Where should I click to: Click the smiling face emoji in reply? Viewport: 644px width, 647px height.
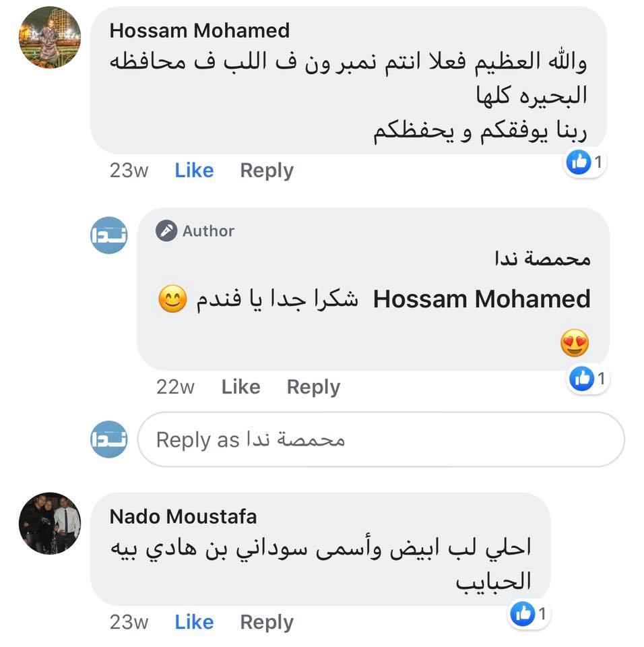click(x=172, y=299)
